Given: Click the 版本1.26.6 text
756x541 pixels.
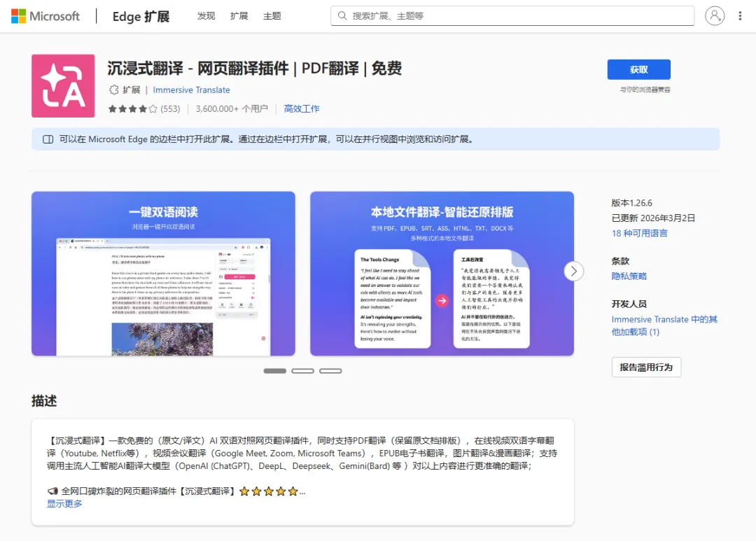Looking at the screenshot, I should [631, 203].
